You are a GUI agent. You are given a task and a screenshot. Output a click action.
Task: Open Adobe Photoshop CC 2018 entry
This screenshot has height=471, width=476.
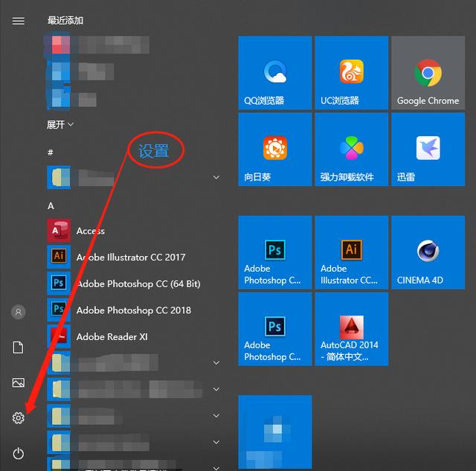[134, 310]
